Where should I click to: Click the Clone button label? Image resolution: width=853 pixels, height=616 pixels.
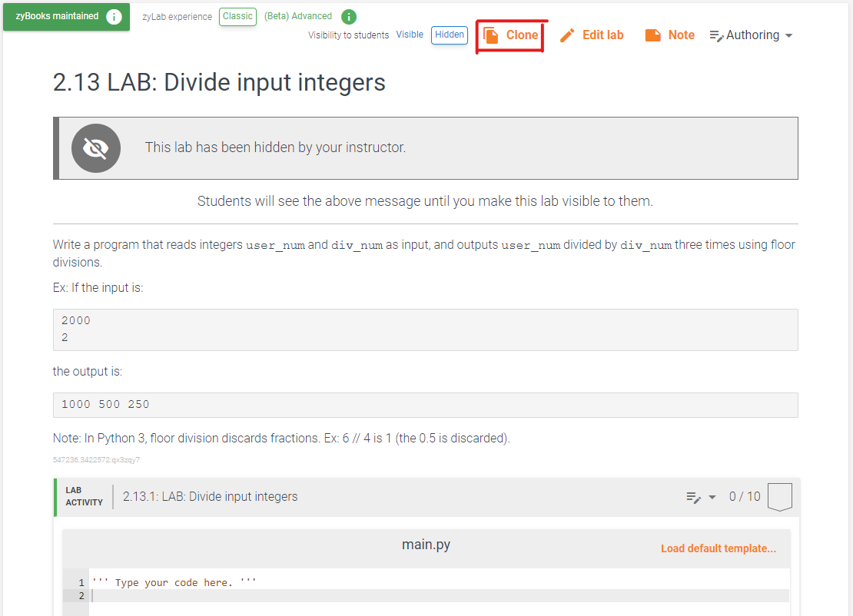522,35
